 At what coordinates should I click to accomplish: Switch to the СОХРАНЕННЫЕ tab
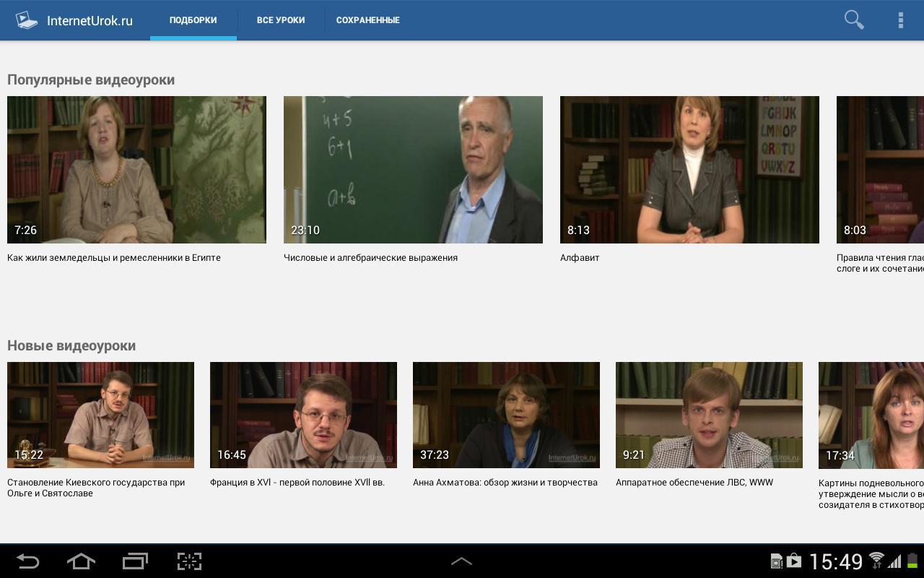pyautogui.click(x=368, y=20)
